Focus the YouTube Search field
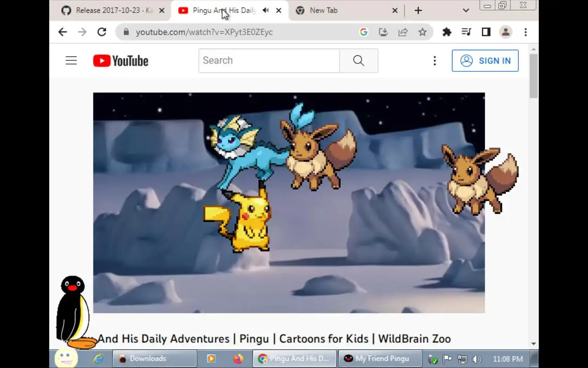The height and width of the screenshot is (368, 588). [269, 61]
